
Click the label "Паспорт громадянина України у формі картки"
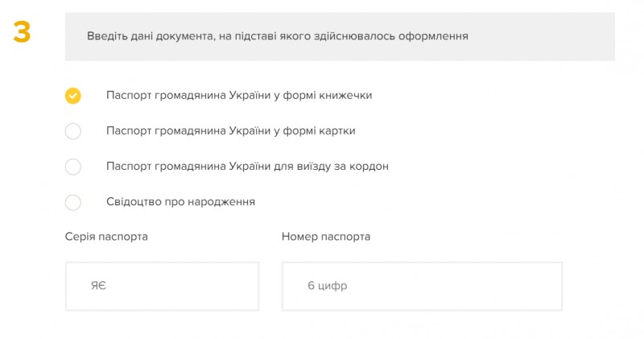coord(230,130)
